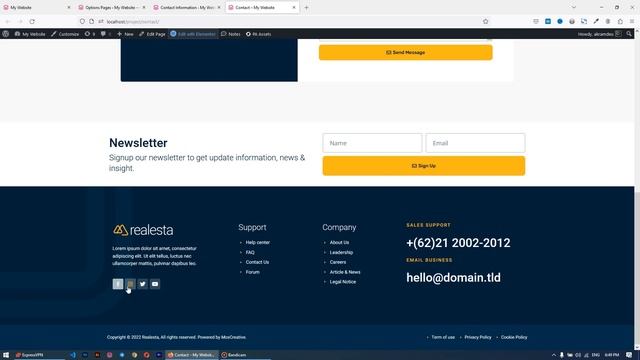Open the WordPress logo menu in admin bar

point(6,34)
